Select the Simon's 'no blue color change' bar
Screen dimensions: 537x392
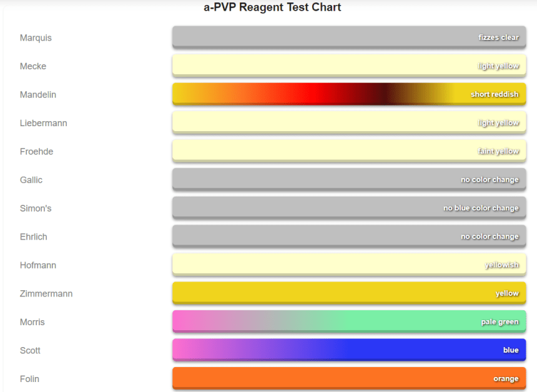click(348, 208)
